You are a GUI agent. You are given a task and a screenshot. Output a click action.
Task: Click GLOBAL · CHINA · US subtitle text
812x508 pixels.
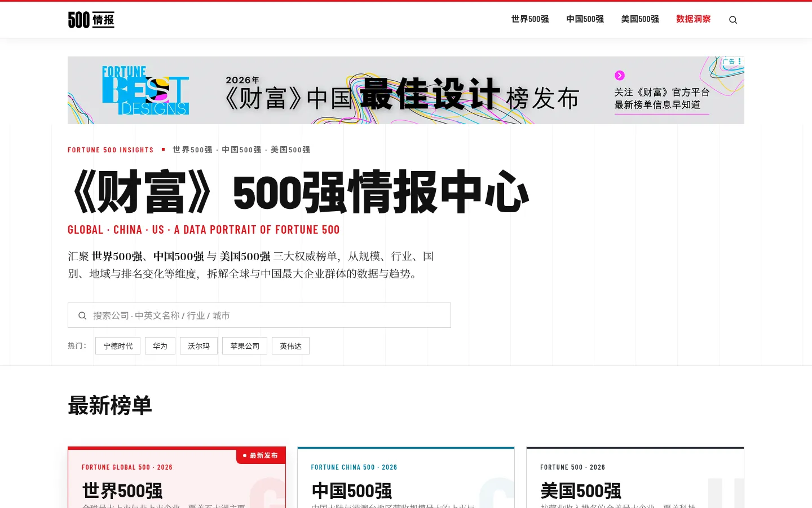pyautogui.click(x=204, y=230)
